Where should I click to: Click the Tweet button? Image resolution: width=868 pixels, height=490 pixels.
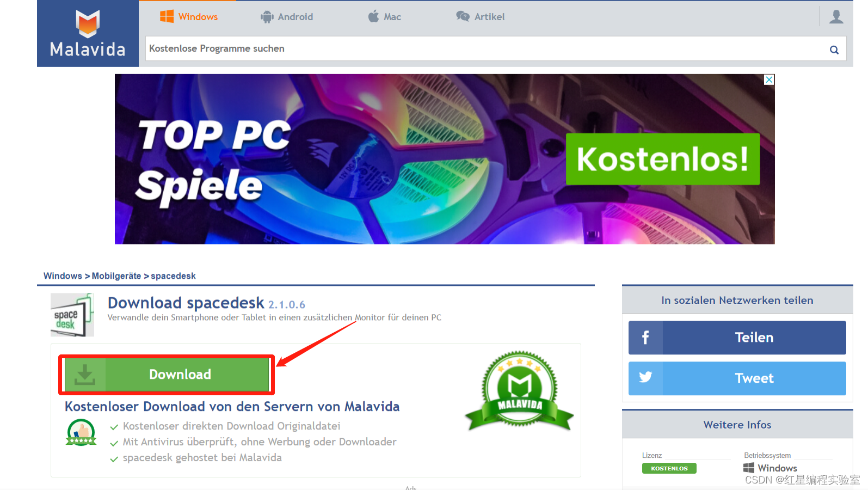pos(737,378)
